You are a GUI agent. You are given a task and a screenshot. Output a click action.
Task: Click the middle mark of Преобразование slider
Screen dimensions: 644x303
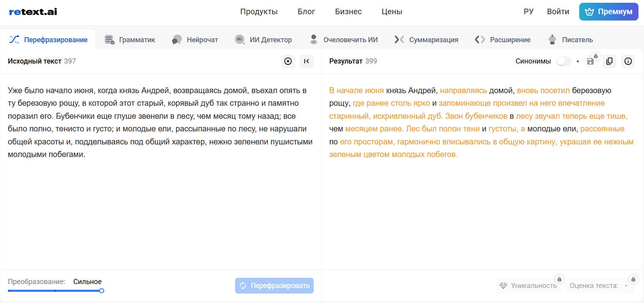pyautogui.click(x=55, y=291)
